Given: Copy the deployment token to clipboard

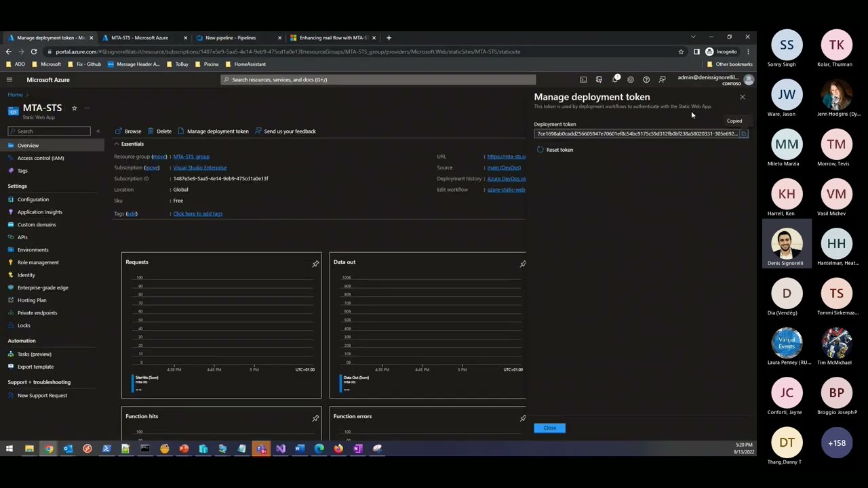Looking at the screenshot, I should [744, 134].
